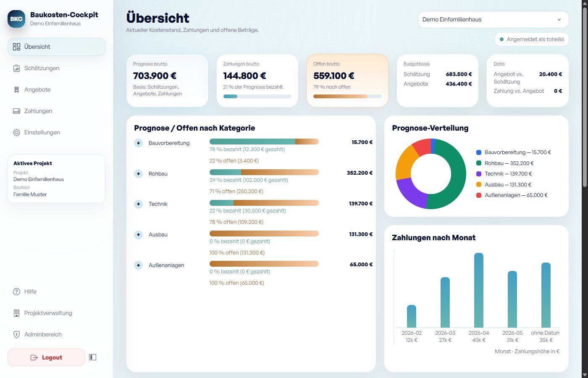Log out using the Logout button
Screen dimensions: 588x378
pyautogui.click(x=46, y=357)
